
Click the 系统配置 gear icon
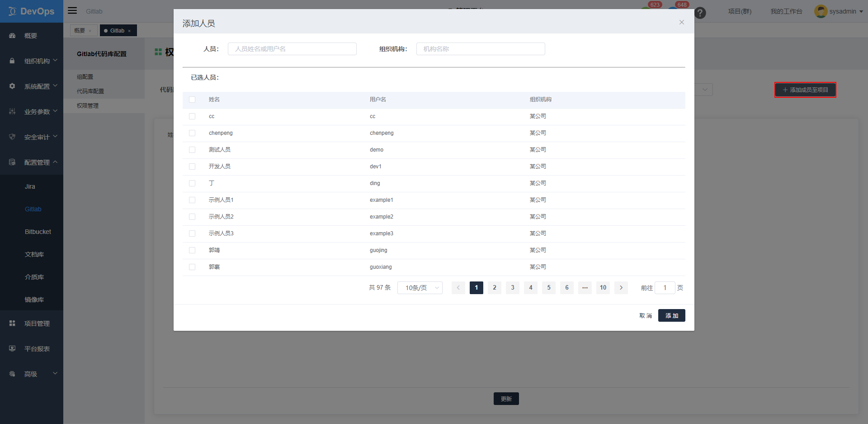pos(12,86)
